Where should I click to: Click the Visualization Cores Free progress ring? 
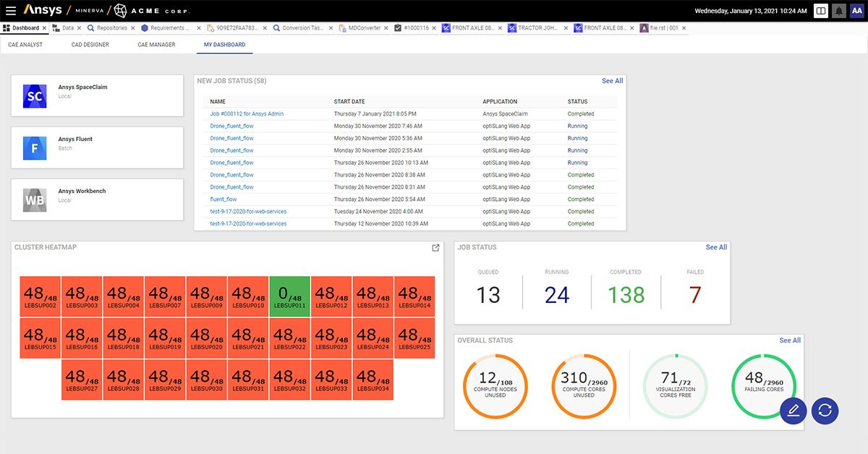(676, 385)
